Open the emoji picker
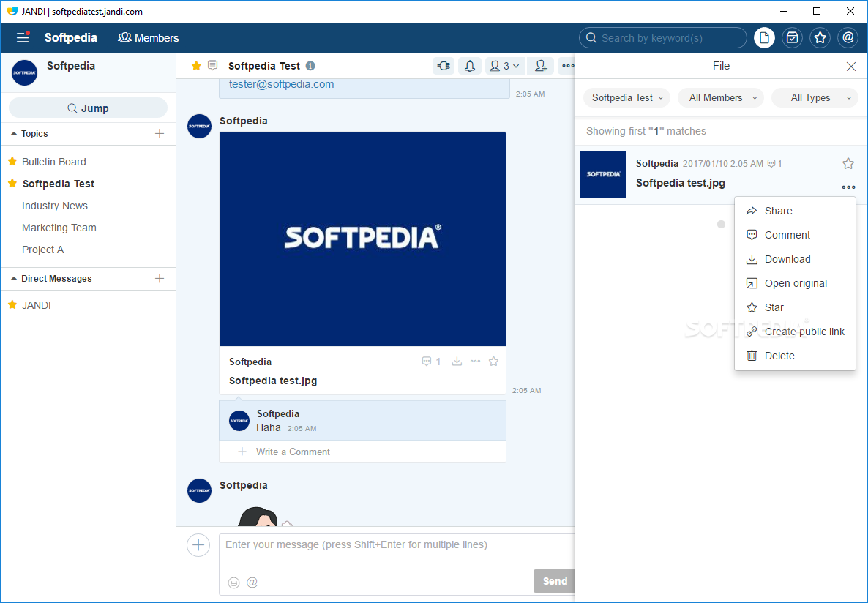This screenshot has width=868, height=603. coord(233,583)
